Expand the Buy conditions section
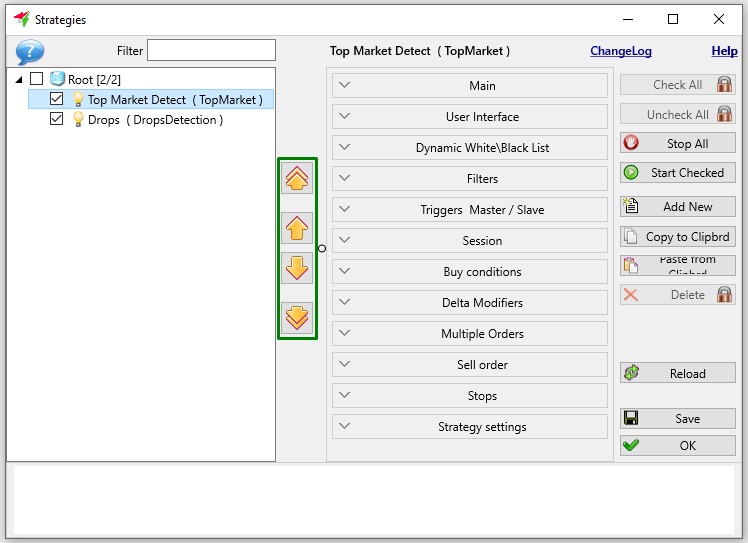 [x=469, y=272]
